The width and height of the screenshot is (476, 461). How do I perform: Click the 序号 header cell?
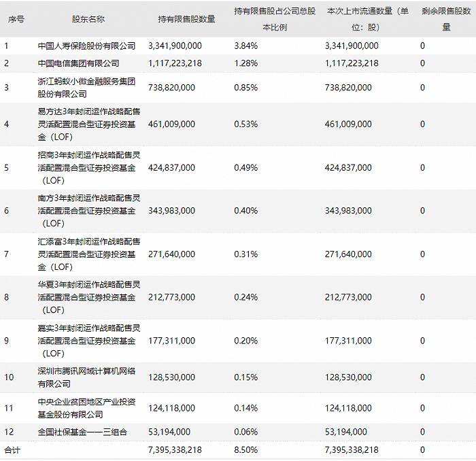(16, 20)
